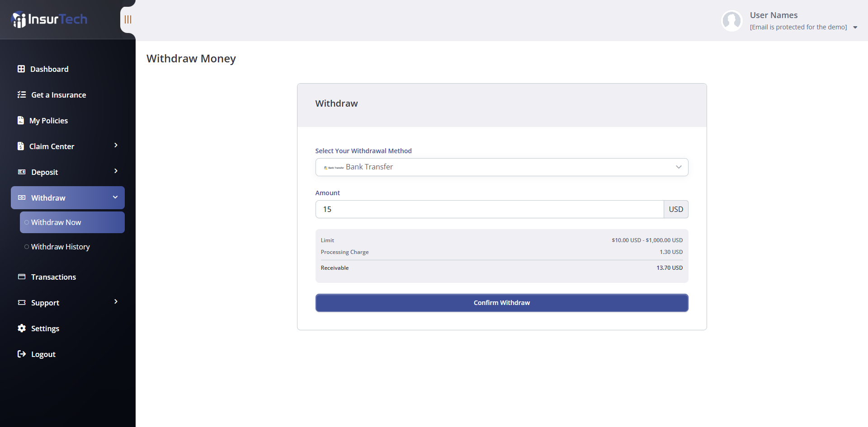Screen dimensions: 868x427
Task: Open the Support menu item
Action: (45, 303)
